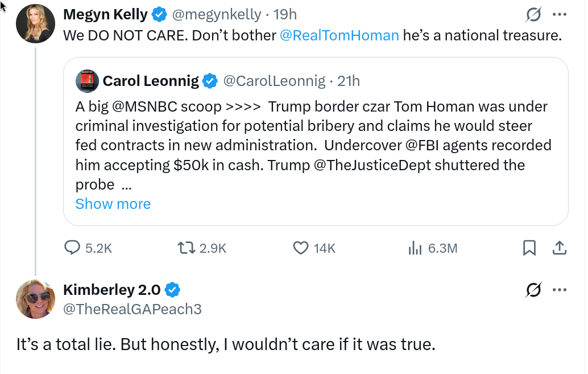
Task: Open view analytics icon showing 6.3M
Action: point(414,248)
